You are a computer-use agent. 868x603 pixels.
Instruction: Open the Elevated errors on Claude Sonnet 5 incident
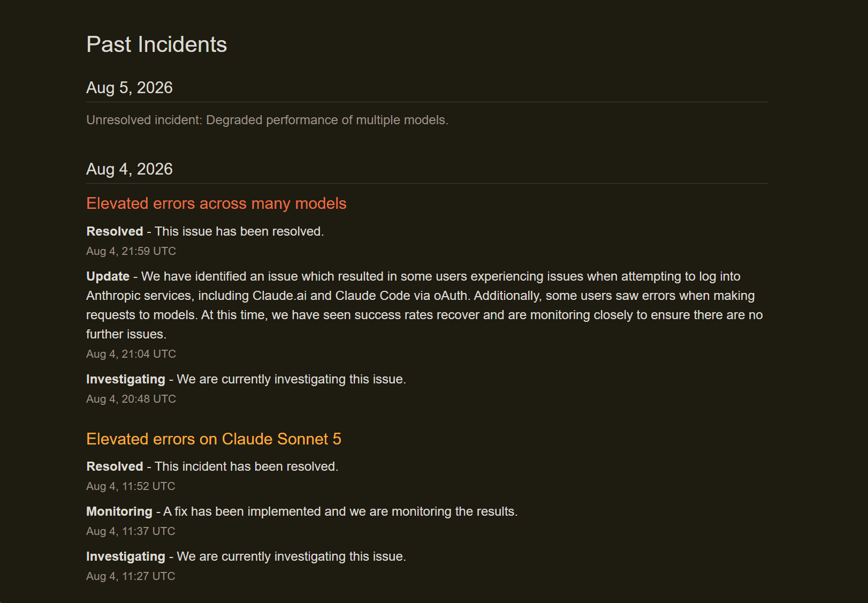click(x=214, y=439)
